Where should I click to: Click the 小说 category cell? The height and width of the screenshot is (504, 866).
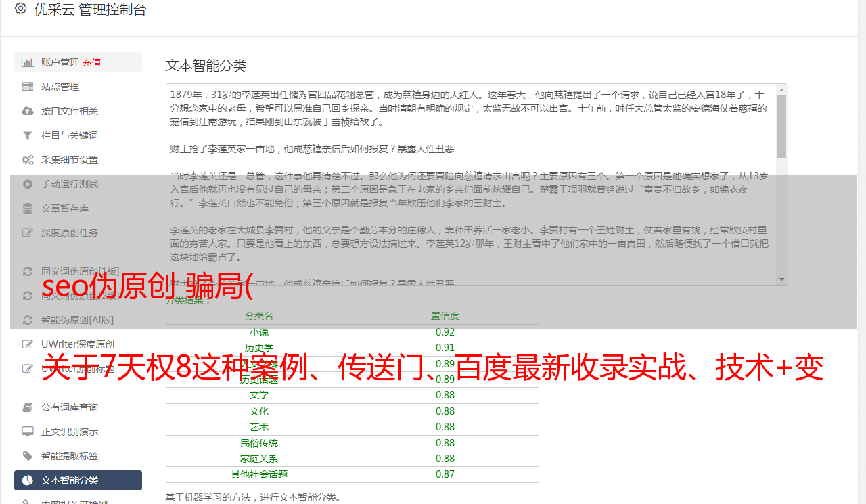coord(259,332)
